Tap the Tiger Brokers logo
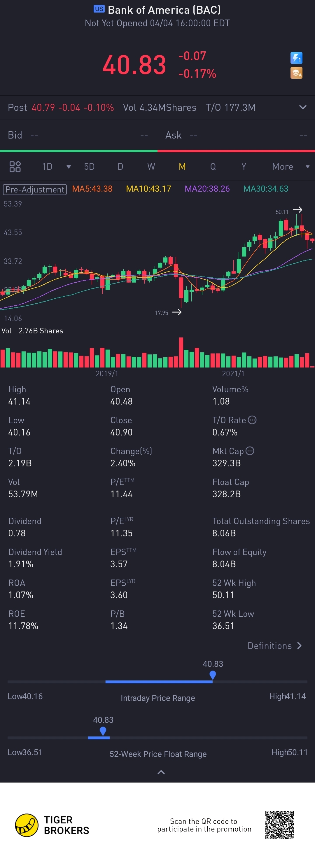 click(27, 825)
